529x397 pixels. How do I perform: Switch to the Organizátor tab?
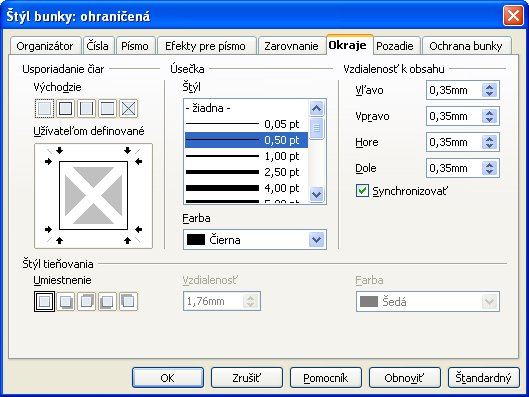tap(45, 46)
